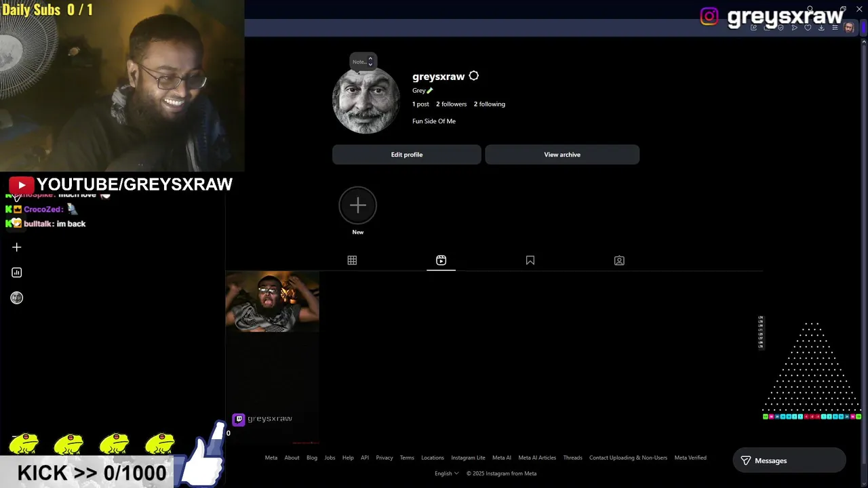
Task: Open the browser easy setup menu icon
Action: coord(835,28)
